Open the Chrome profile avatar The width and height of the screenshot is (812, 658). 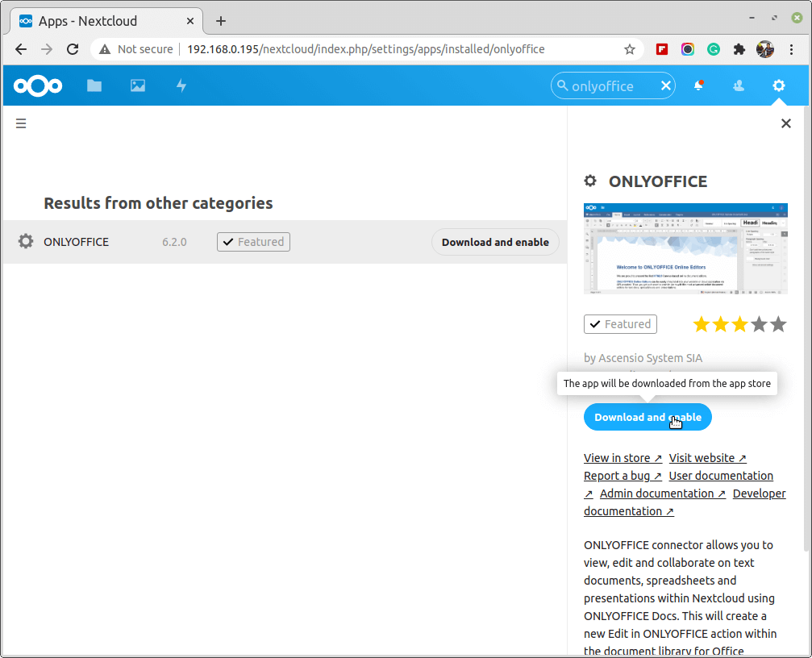coord(765,49)
